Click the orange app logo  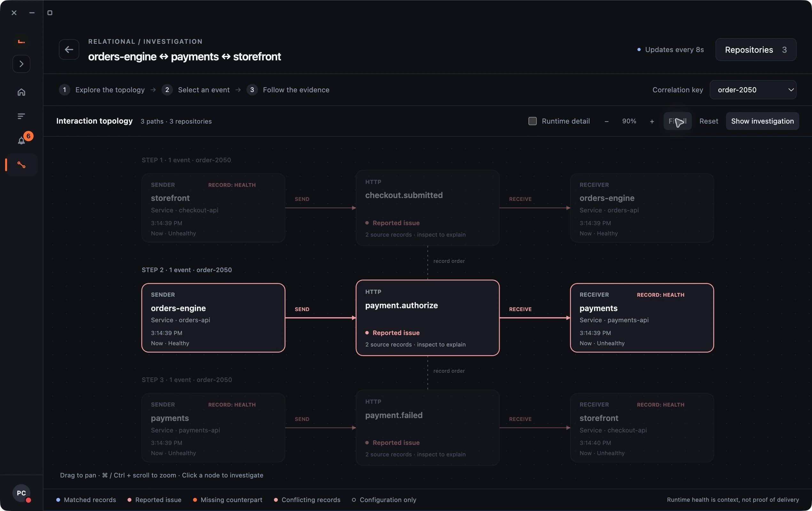21,42
